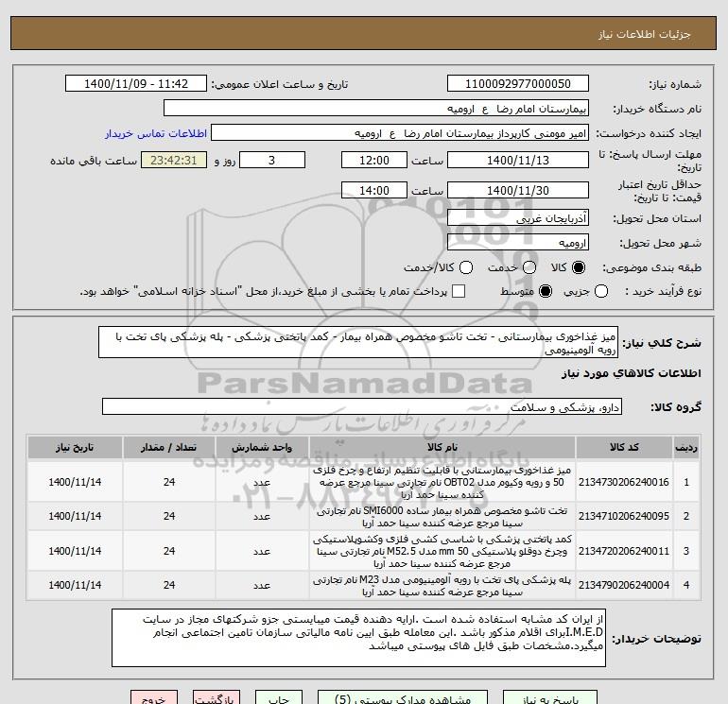Click the شرح کلی نیاز description box
Image resolution: width=728 pixels, height=704 pixels.
[358, 342]
